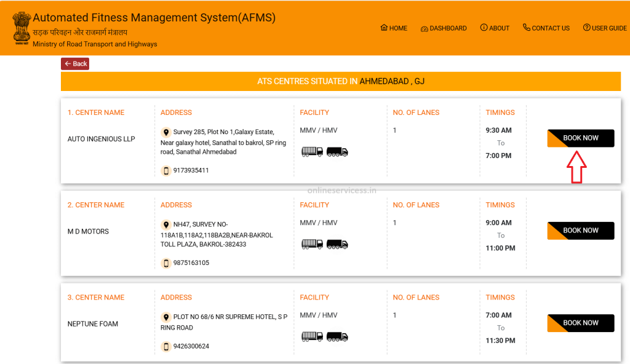Book Now for Auto Ingenious LLP
This screenshot has width=630, height=364.
click(580, 138)
